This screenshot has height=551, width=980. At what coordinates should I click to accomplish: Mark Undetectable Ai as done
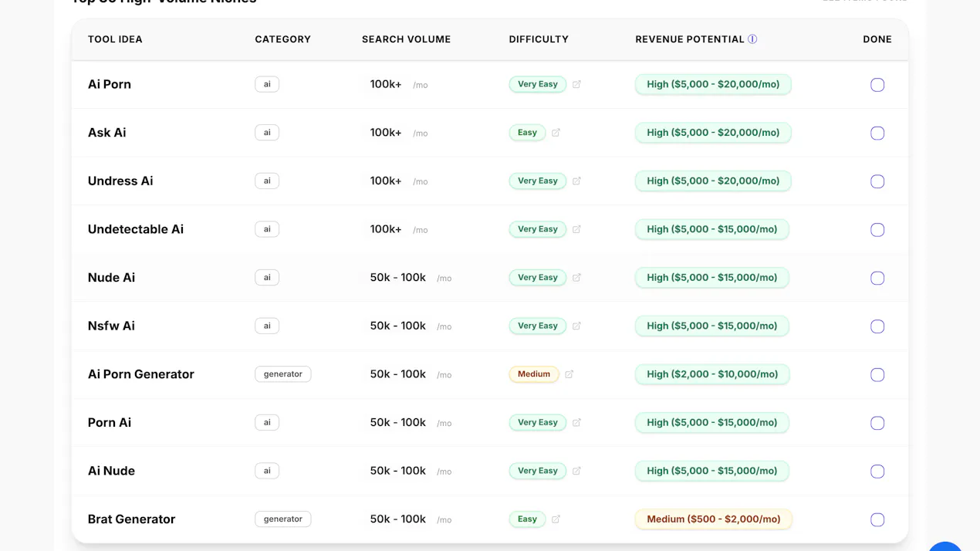tap(877, 230)
